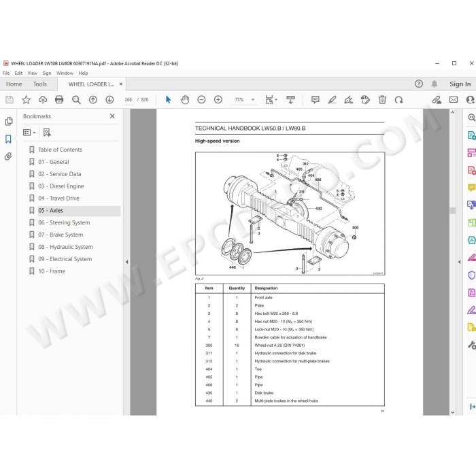The height and width of the screenshot is (476, 476).
Task: Switch to the Tools tab
Action: pyautogui.click(x=39, y=84)
